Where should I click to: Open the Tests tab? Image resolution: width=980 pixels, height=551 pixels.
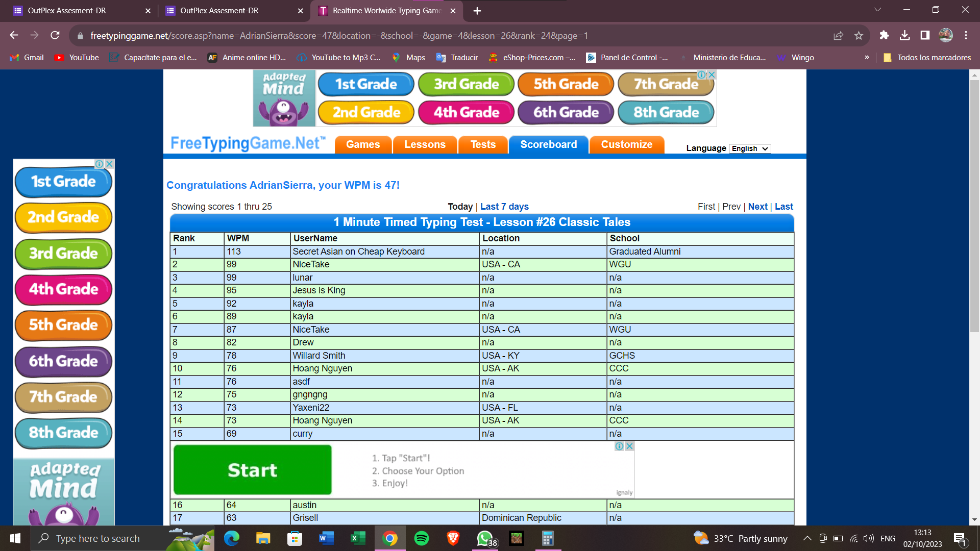point(483,144)
